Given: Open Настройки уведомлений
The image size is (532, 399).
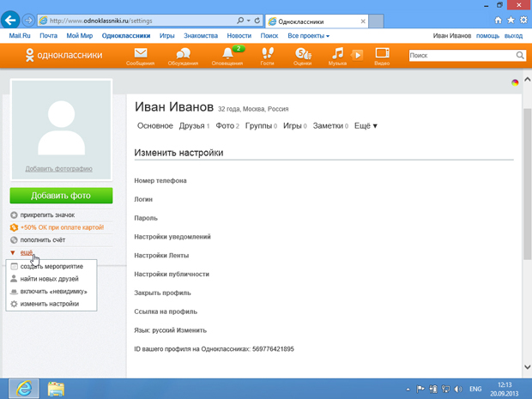Looking at the screenshot, I should click(172, 237).
